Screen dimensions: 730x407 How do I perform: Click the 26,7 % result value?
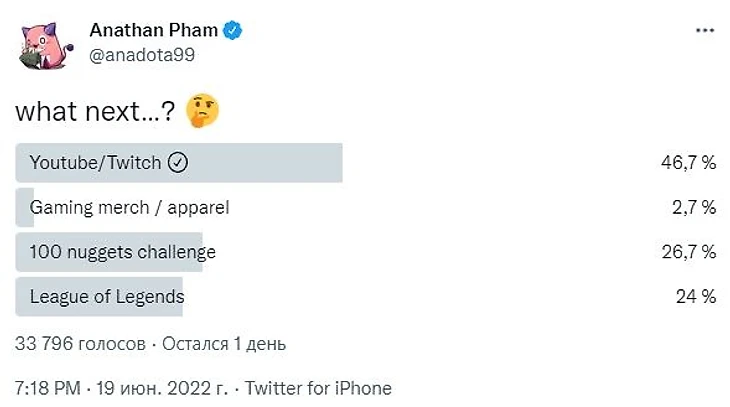(x=686, y=252)
